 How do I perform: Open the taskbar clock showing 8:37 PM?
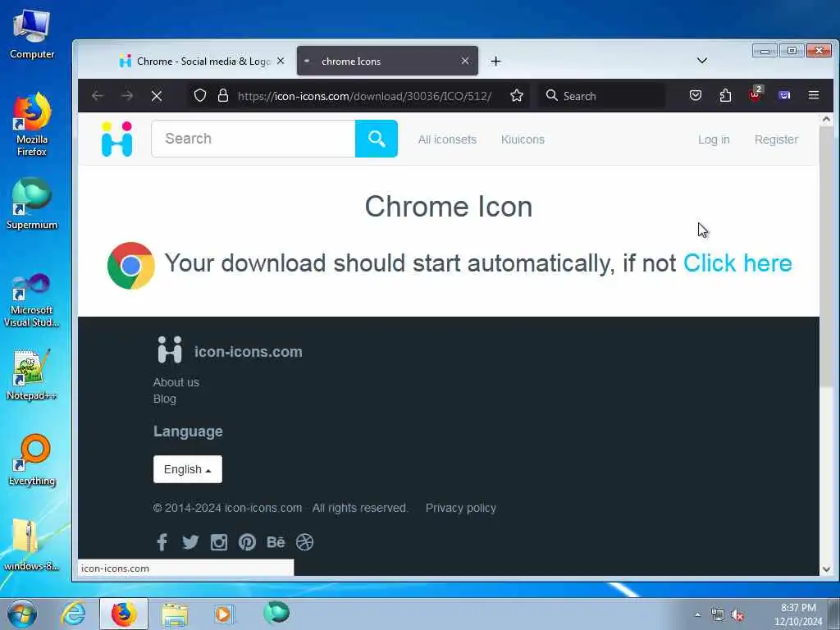point(797,614)
